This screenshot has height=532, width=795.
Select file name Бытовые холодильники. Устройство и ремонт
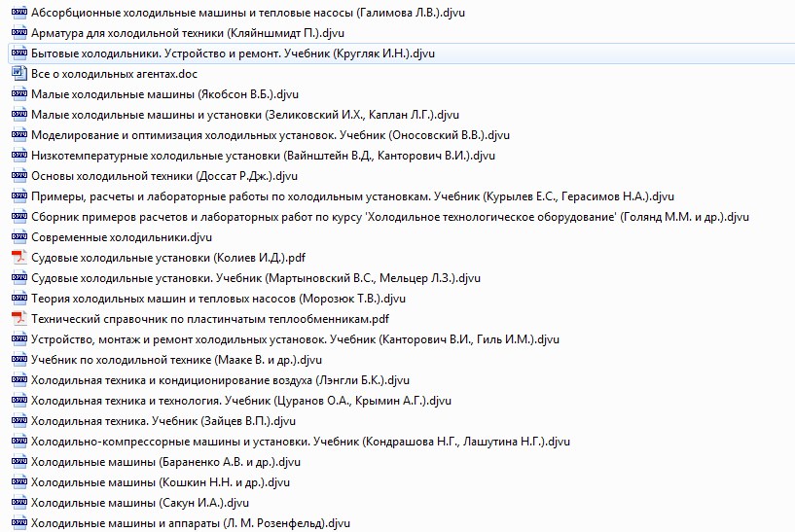[233, 53]
